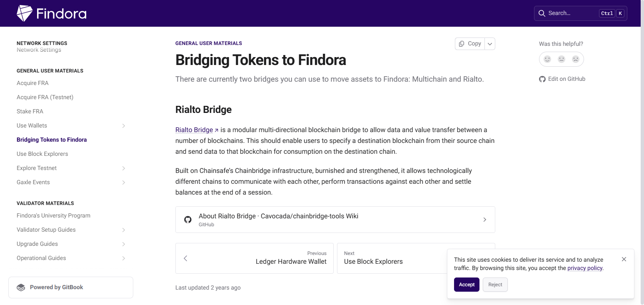Click the search magnifier icon
Viewport: 644px width, 305px height.
(542, 13)
